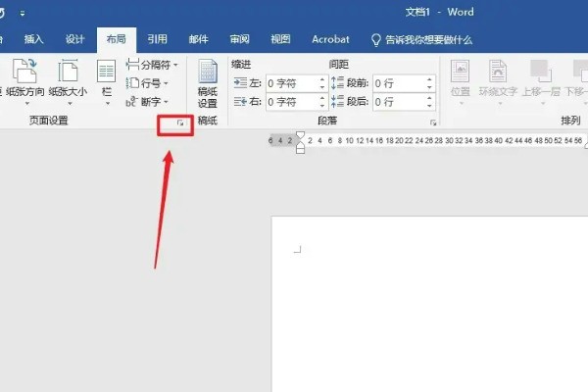This screenshot has height=392, width=588.
Task: Switch to the 插入 Insert tab
Action: click(33, 39)
